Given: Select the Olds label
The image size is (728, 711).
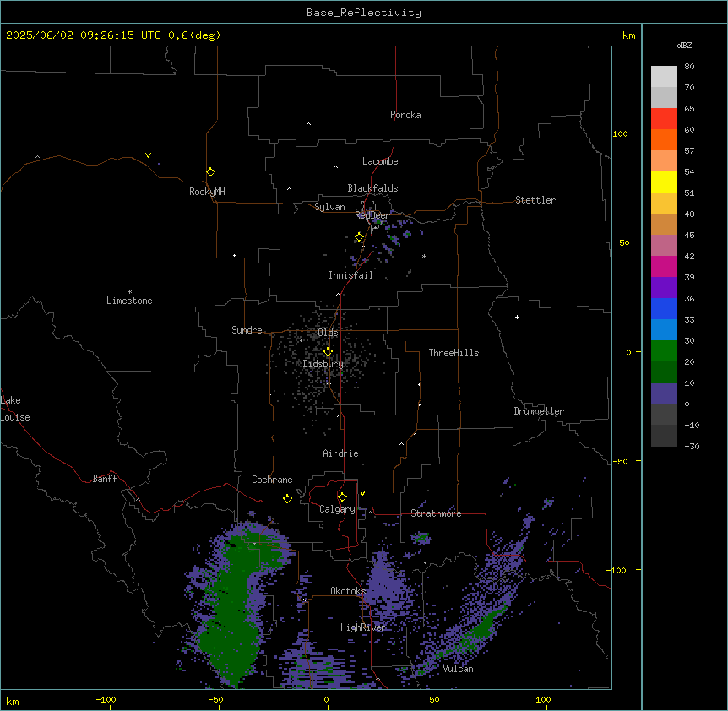Looking at the screenshot, I should click(328, 333).
